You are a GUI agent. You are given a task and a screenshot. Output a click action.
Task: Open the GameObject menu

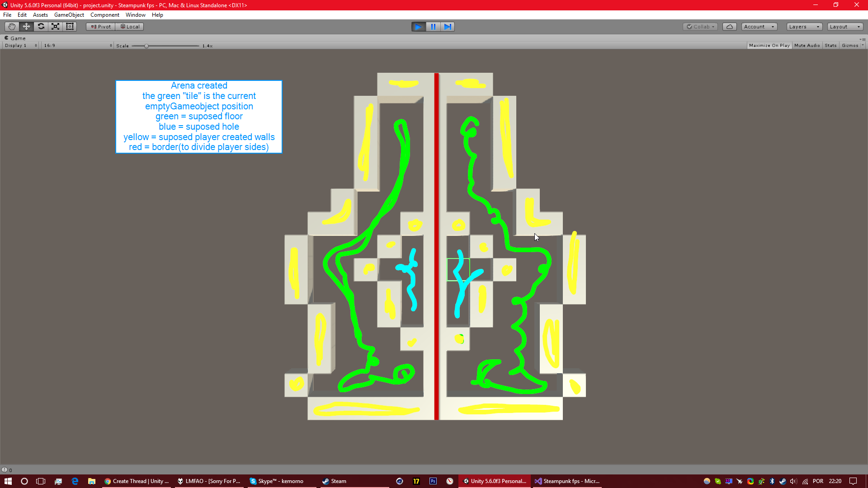69,14
